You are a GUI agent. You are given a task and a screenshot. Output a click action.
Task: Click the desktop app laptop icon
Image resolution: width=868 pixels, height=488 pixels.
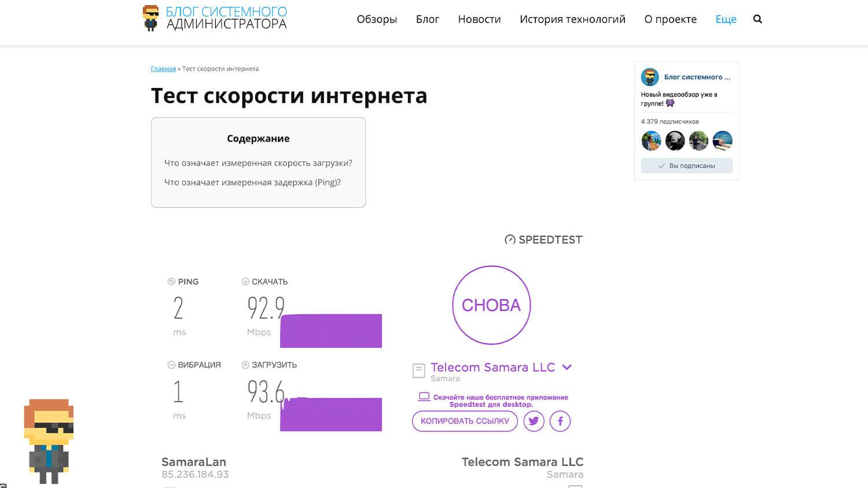coord(424,397)
